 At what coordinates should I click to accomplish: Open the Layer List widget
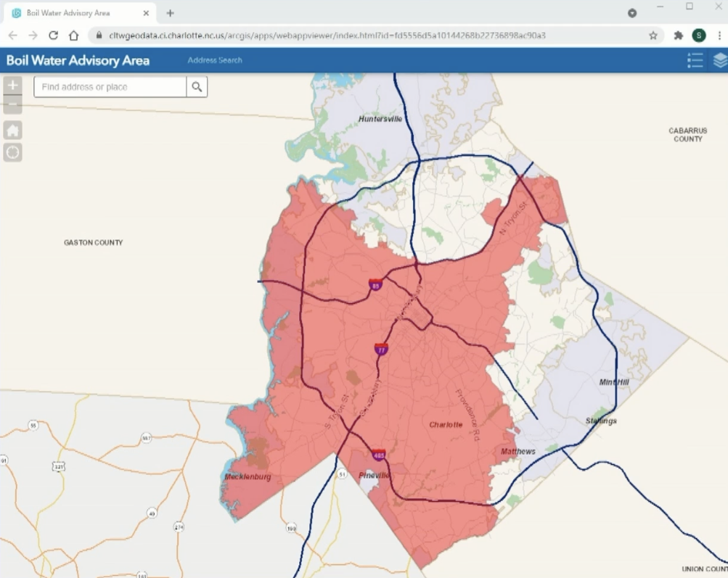[719, 61]
